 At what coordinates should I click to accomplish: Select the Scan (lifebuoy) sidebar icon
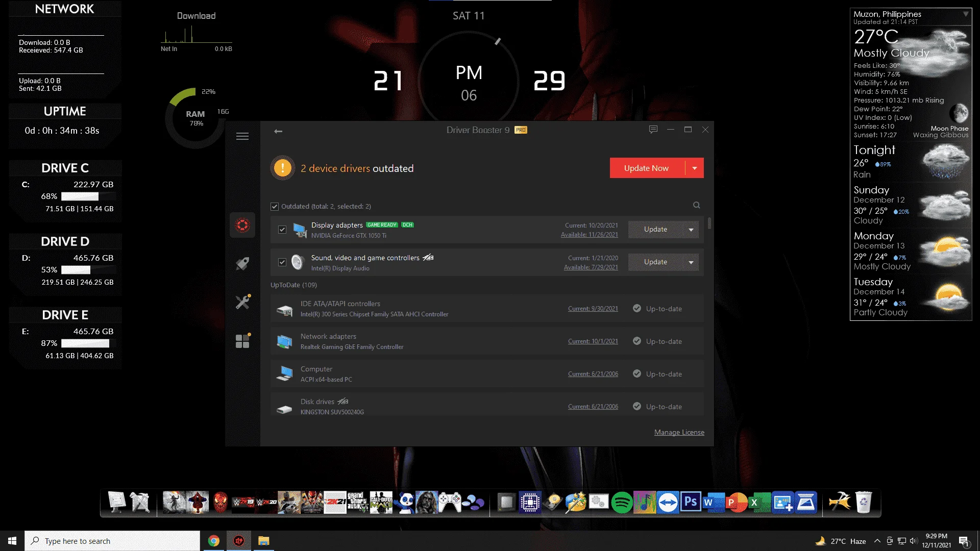pos(242,224)
